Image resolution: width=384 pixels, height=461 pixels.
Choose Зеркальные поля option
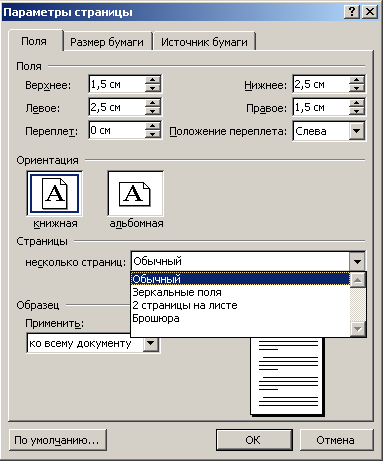[x=241, y=292]
